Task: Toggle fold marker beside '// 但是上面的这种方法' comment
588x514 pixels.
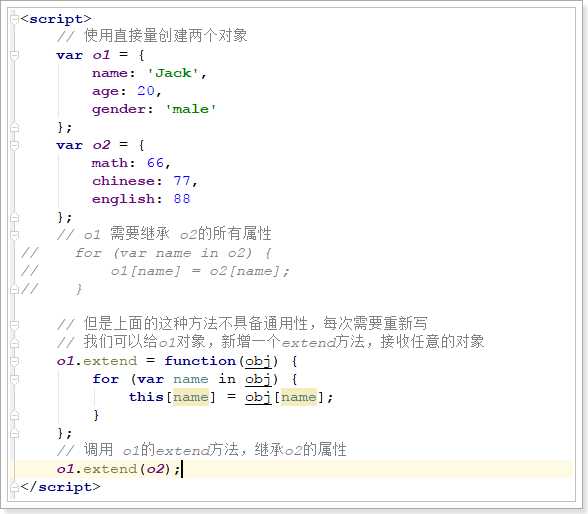Action: pos(14,325)
